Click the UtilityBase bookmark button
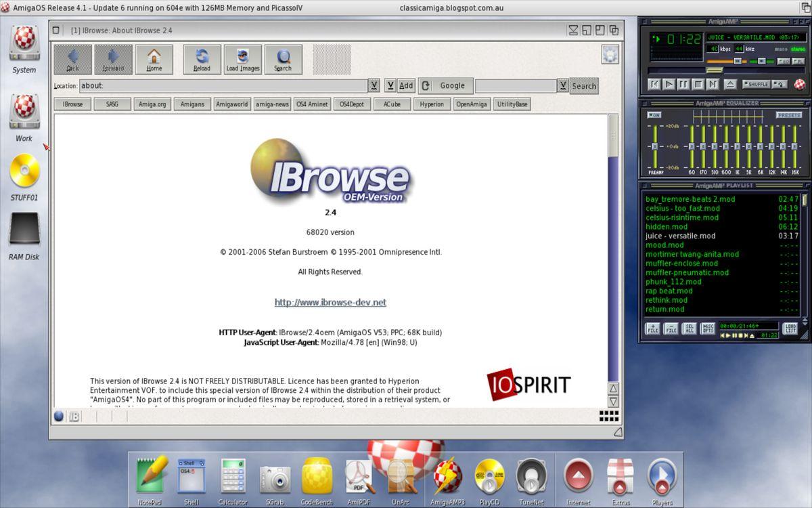The image size is (812, 508). click(x=512, y=104)
